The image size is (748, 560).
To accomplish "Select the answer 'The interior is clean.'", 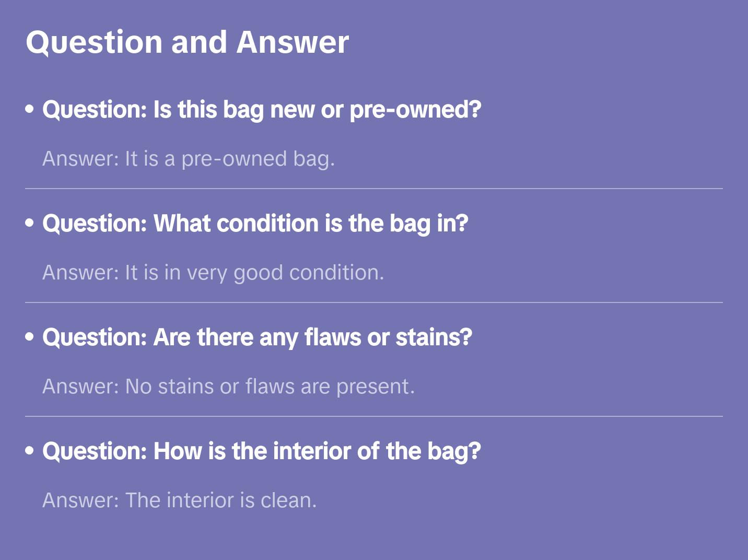I will click(221, 500).
